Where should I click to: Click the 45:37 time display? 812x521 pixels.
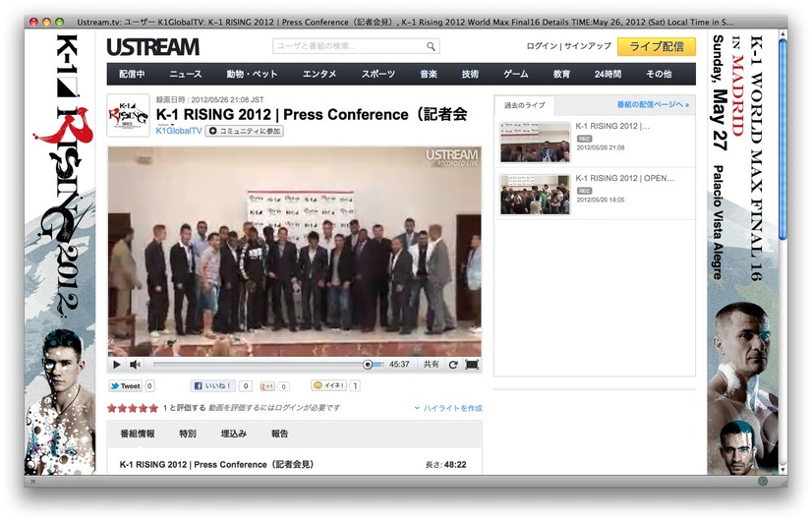click(x=399, y=365)
